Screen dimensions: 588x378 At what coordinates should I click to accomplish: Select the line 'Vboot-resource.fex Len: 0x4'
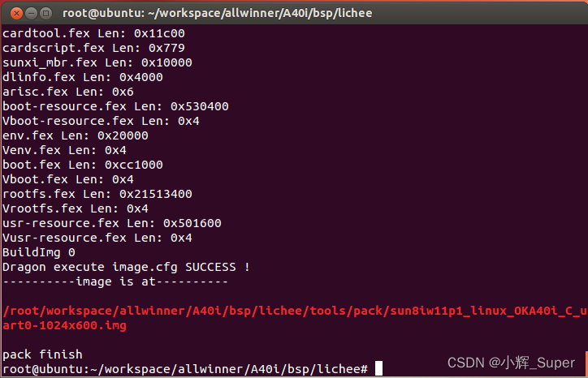pos(101,121)
